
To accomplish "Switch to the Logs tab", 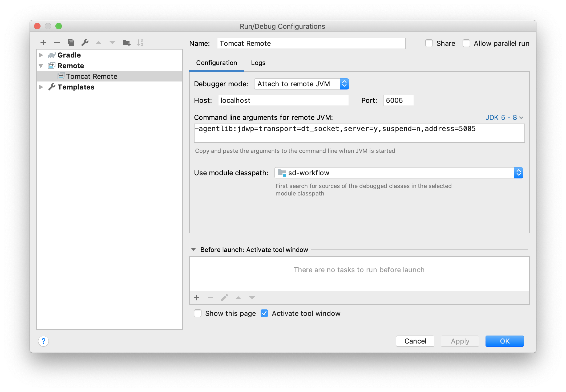I will (x=258, y=63).
